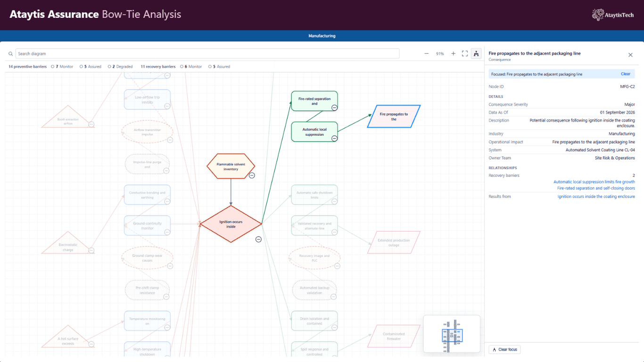Click the Search diagram input field
Viewport: 644px width, 362px height.
point(207,54)
